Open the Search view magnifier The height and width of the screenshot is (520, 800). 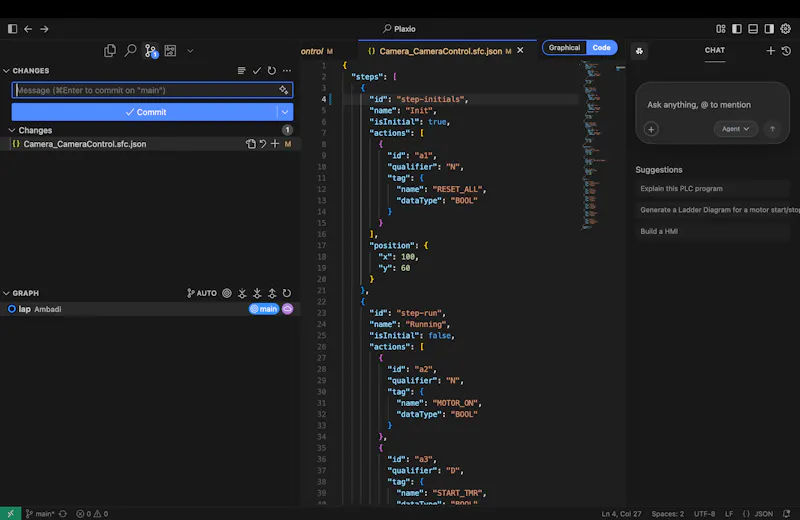131,51
